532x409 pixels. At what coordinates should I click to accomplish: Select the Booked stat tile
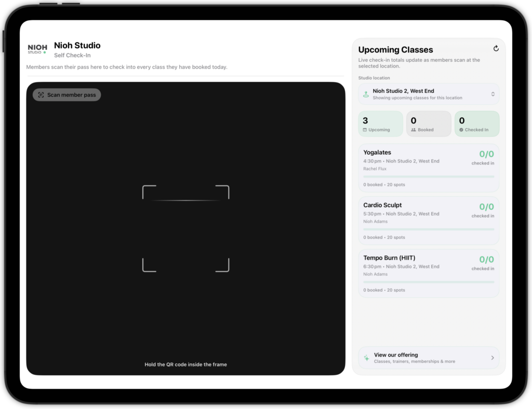(429, 124)
